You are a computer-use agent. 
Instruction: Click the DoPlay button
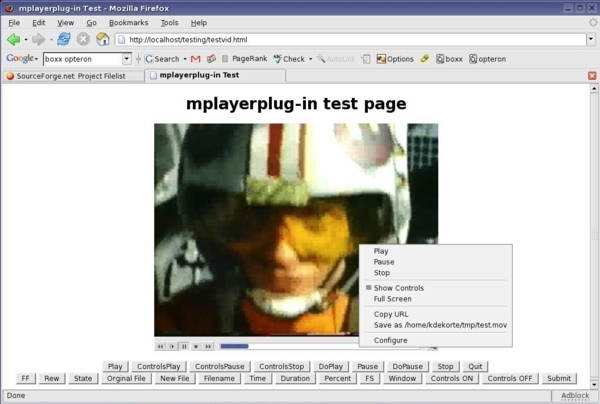[x=331, y=366]
